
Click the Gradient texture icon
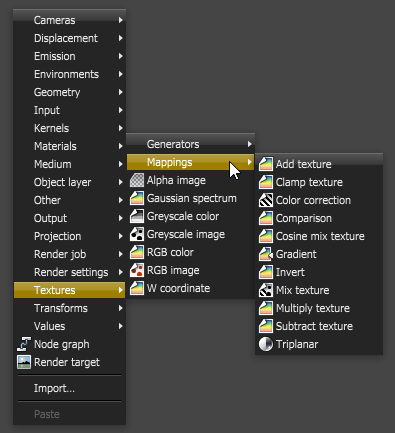pyautogui.click(x=266, y=254)
